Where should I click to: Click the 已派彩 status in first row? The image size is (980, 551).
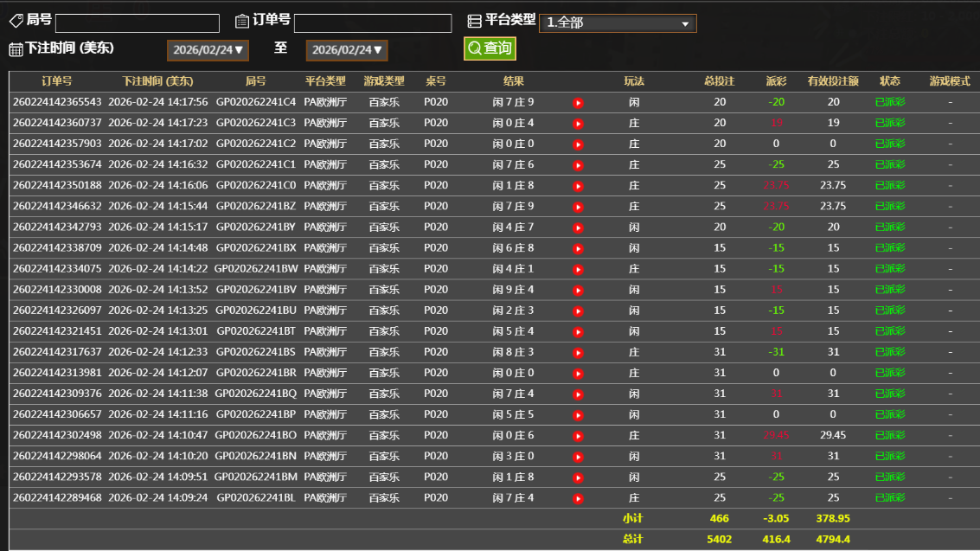890,102
